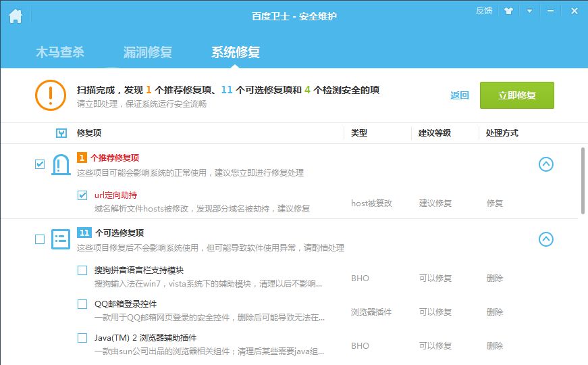Click the QQ邮箱登录控件 title
Viewport: 588px width, 365px height.
[126, 304]
